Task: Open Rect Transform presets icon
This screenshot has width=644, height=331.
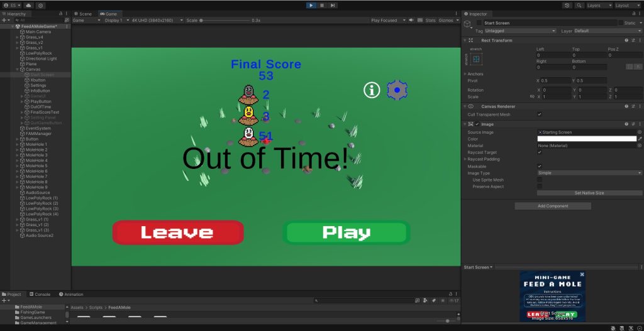Action: pyautogui.click(x=633, y=40)
